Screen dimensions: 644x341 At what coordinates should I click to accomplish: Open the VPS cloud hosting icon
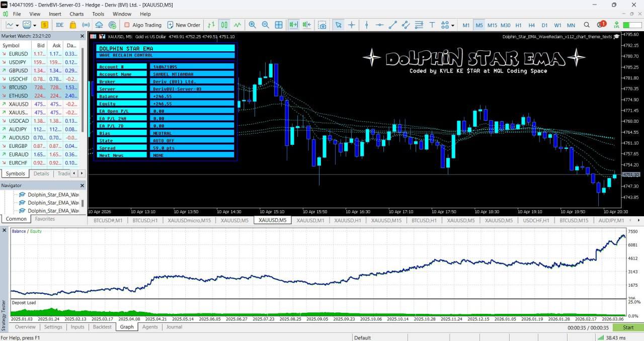pyautogui.click(x=99, y=25)
